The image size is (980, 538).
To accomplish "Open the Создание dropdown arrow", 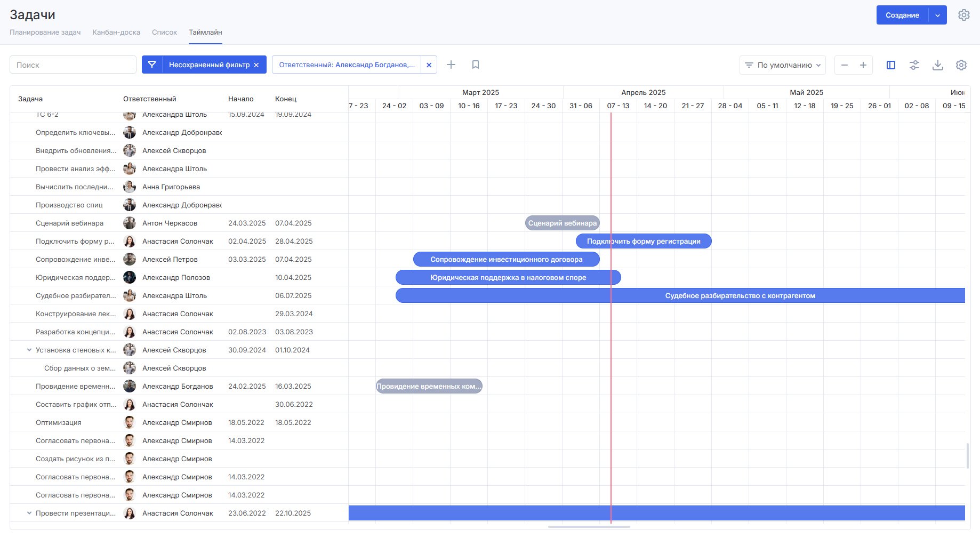I will [938, 15].
